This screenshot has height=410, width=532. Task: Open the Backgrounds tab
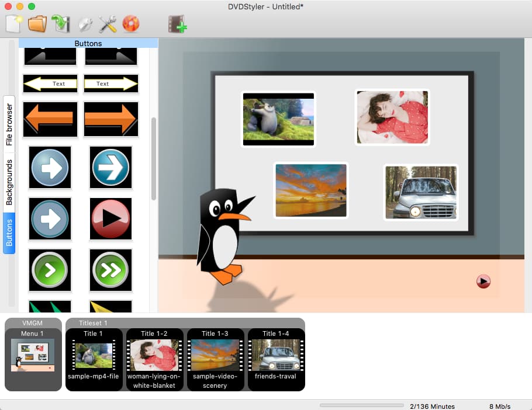[x=9, y=182]
